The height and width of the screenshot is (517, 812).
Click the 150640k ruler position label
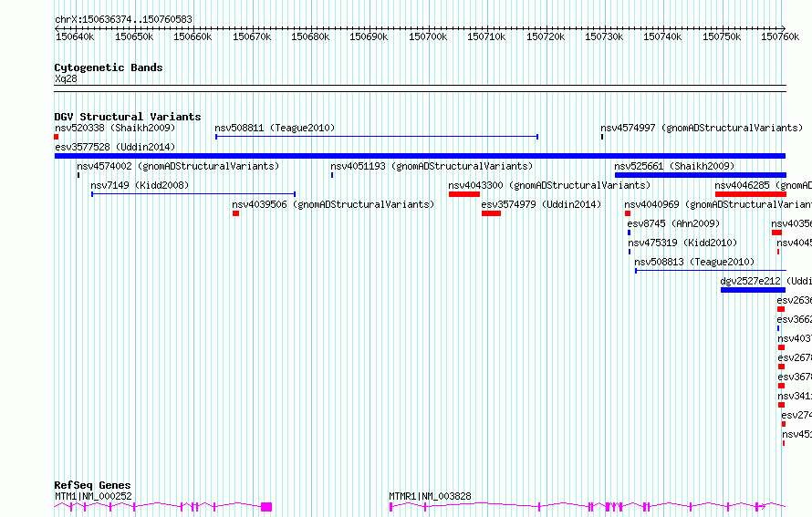(75, 36)
